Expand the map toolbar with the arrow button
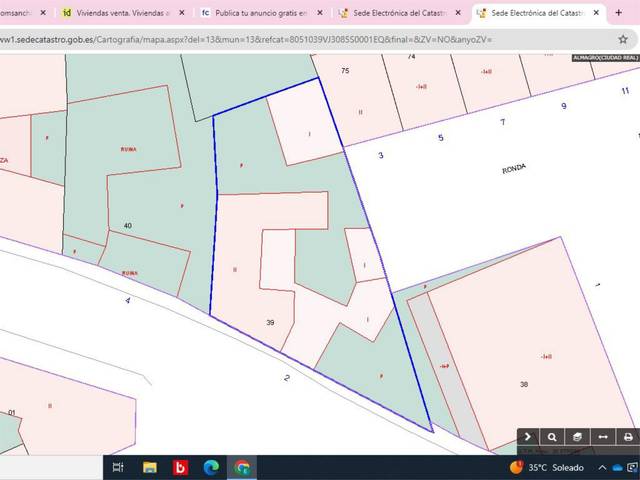640x480 pixels. click(x=528, y=437)
